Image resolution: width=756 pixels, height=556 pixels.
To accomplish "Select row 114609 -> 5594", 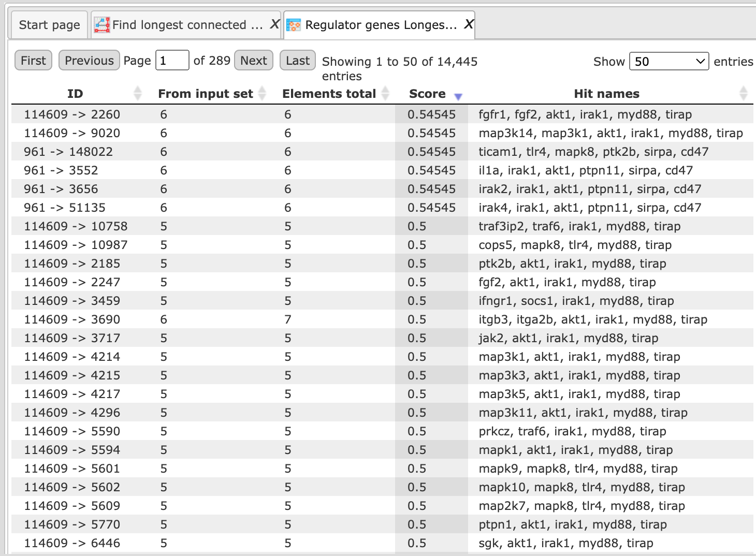I will (x=382, y=450).
